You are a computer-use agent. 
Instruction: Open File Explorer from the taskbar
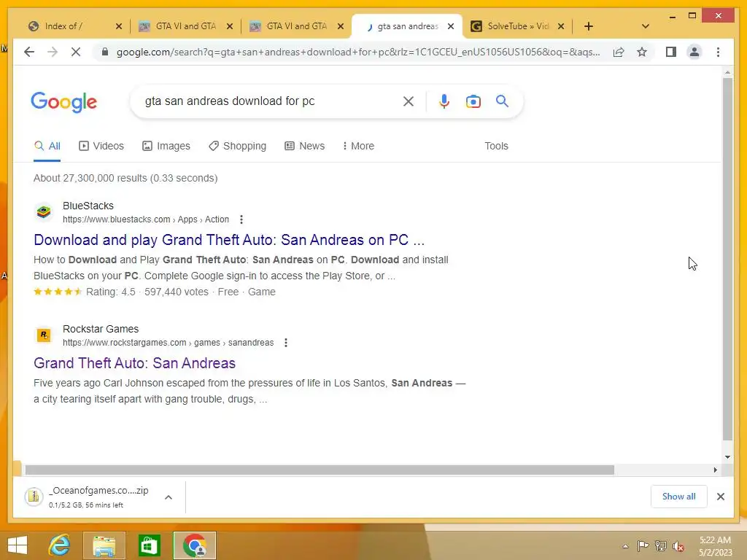(x=104, y=545)
